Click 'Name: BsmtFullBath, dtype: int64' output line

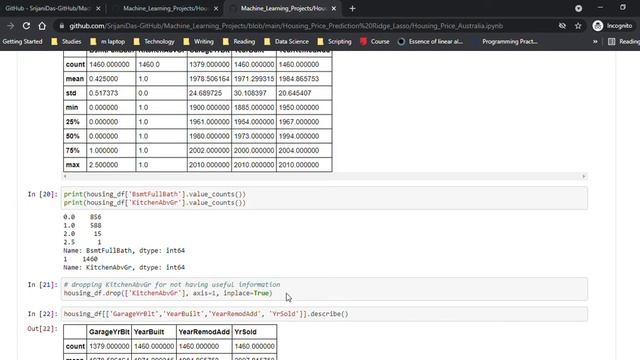point(124,251)
